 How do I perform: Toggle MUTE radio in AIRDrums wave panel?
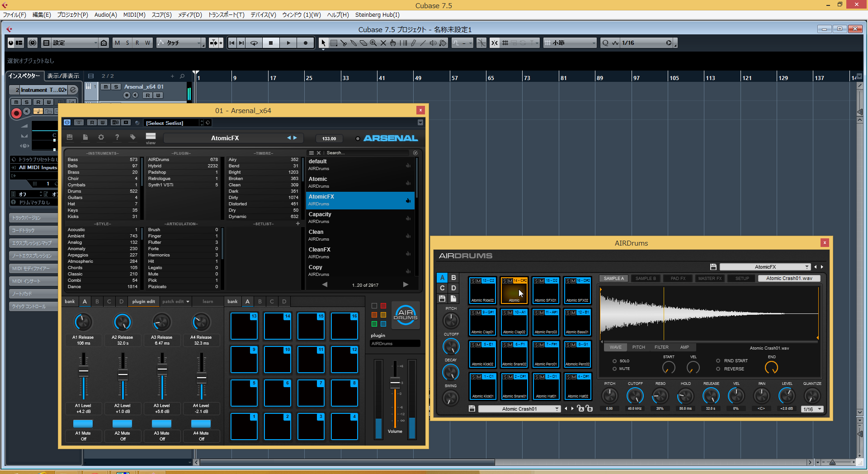(614, 369)
